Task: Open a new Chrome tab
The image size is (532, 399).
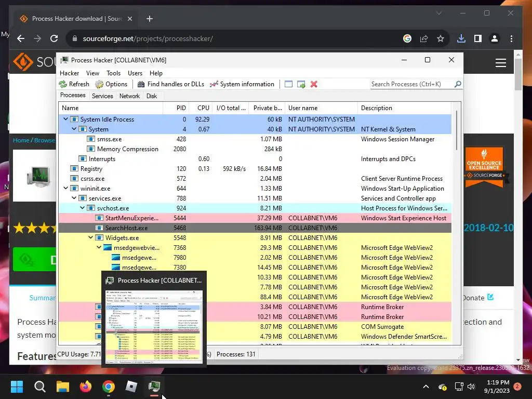Action: click(x=150, y=19)
